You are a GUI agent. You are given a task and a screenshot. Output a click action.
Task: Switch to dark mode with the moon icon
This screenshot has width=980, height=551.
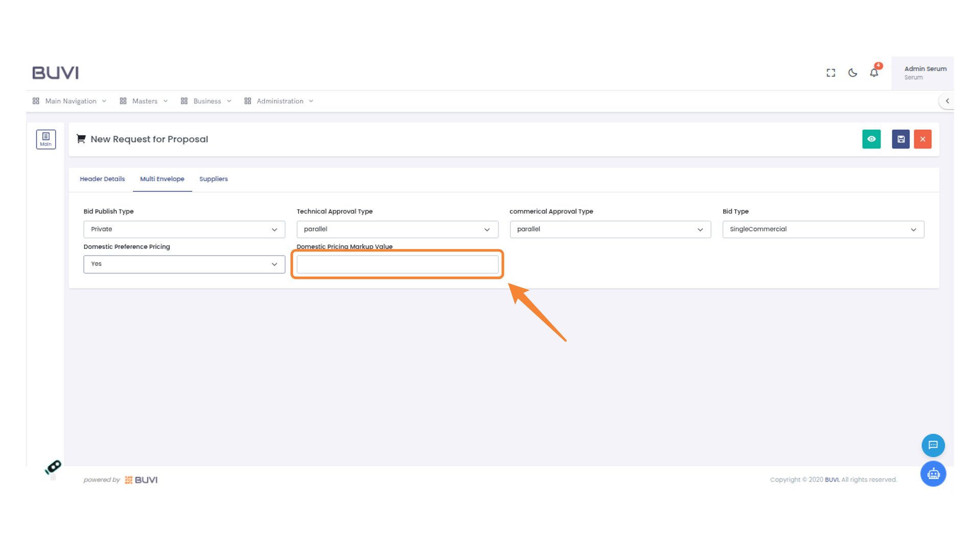852,73
